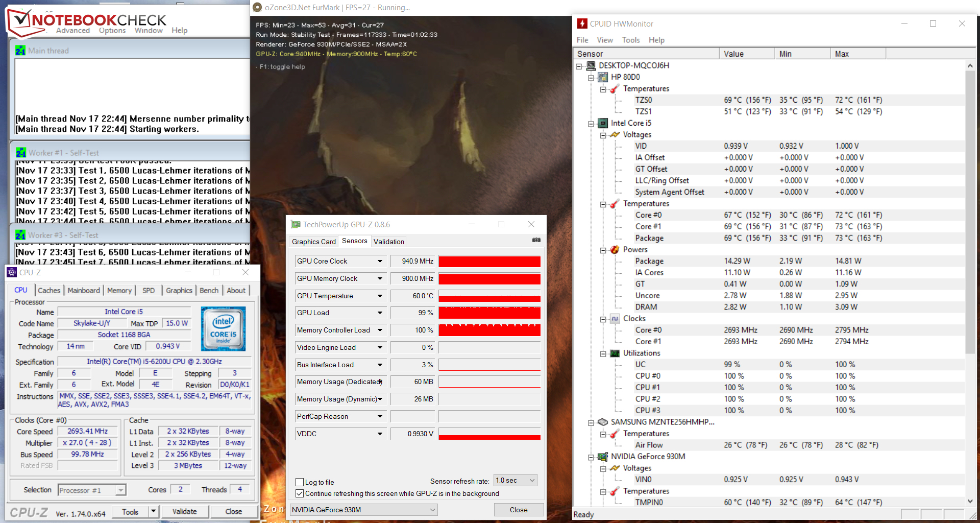Click the Intel Core i5 logo in CPU-Z
Image resolution: width=980 pixels, height=523 pixels.
pyautogui.click(x=223, y=328)
